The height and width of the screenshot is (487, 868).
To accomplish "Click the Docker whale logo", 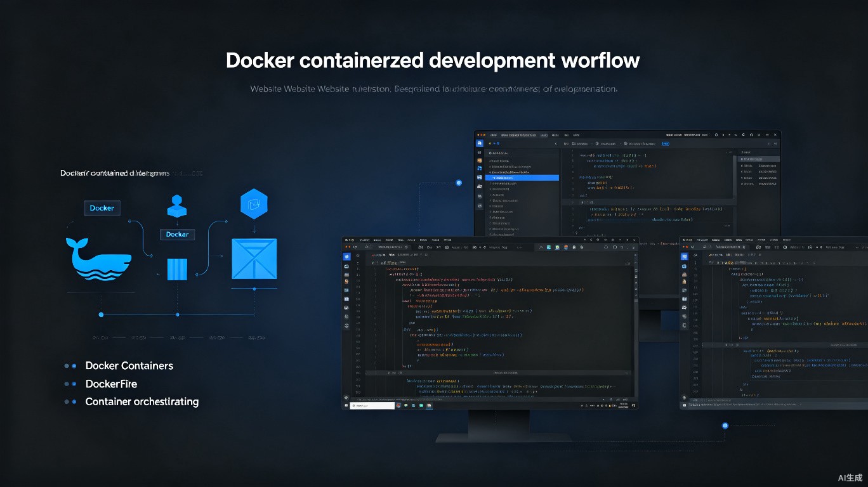I will click(98, 258).
